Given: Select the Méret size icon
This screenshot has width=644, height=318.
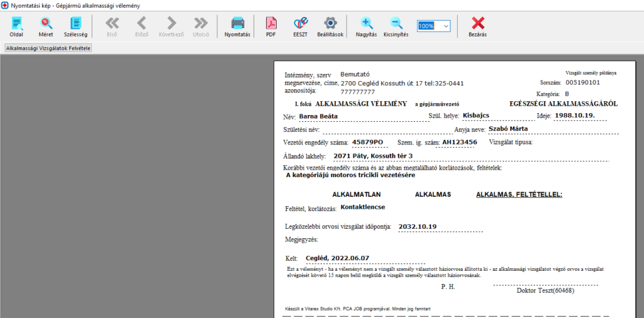Looking at the screenshot, I should [46, 26].
